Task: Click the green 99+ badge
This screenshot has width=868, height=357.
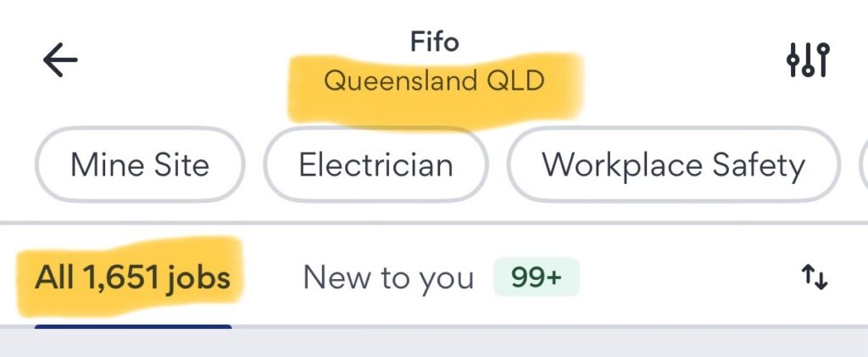Action: click(x=536, y=277)
